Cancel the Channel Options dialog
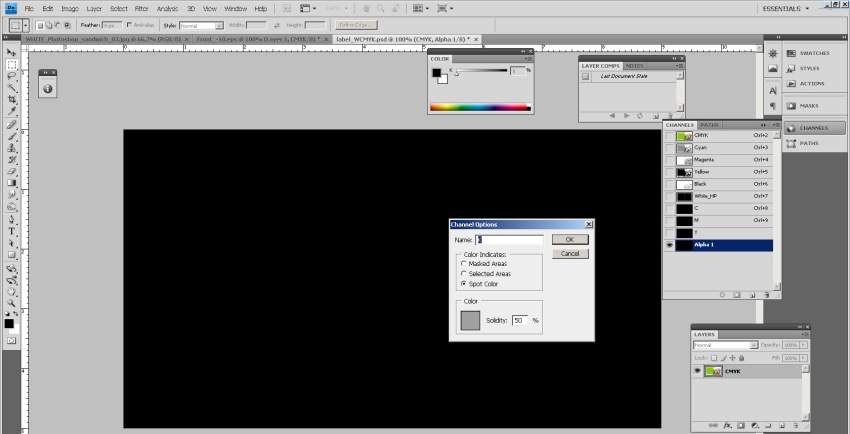850x434 pixels. pos(570,254)
